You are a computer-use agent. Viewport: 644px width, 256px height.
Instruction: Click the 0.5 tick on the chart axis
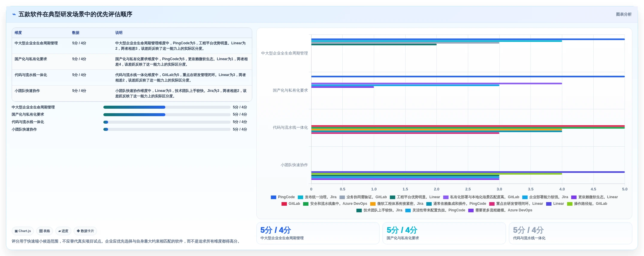[342, 189]
